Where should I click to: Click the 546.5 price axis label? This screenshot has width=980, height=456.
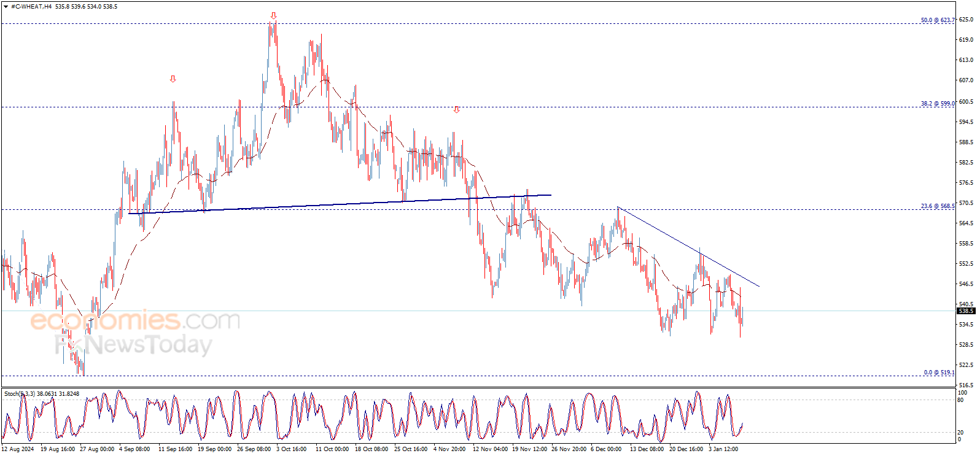pos(966,284)
